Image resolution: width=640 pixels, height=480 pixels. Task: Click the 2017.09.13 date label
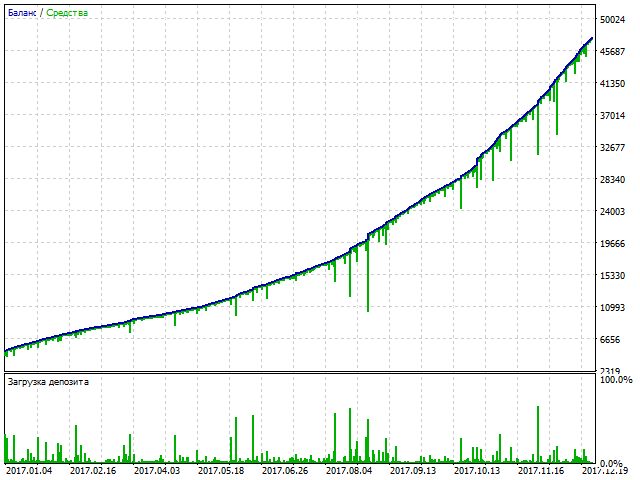pos(413,471)
